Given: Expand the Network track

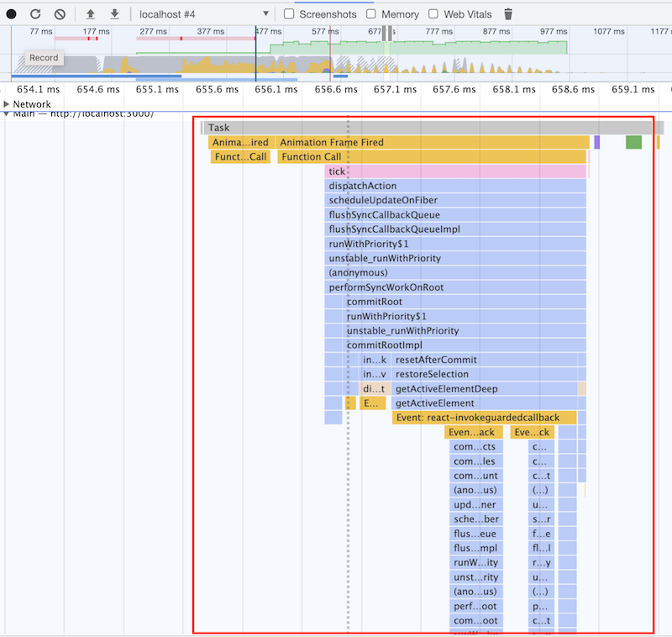Looking at the screenshot, I should point(6,104).
